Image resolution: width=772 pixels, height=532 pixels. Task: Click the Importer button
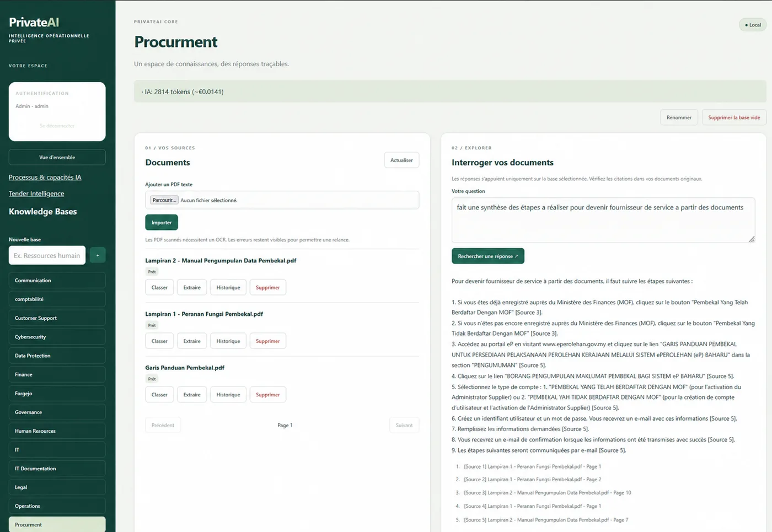162,222
